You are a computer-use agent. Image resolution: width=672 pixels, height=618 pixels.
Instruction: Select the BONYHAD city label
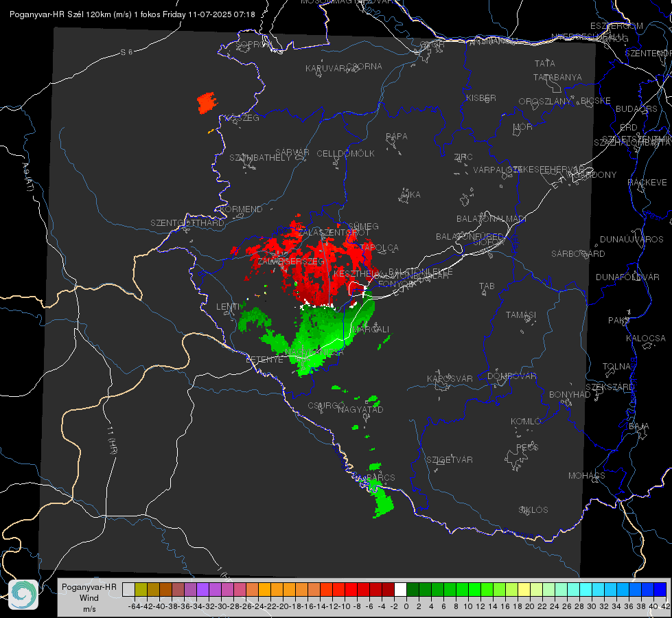coord(570,394)
